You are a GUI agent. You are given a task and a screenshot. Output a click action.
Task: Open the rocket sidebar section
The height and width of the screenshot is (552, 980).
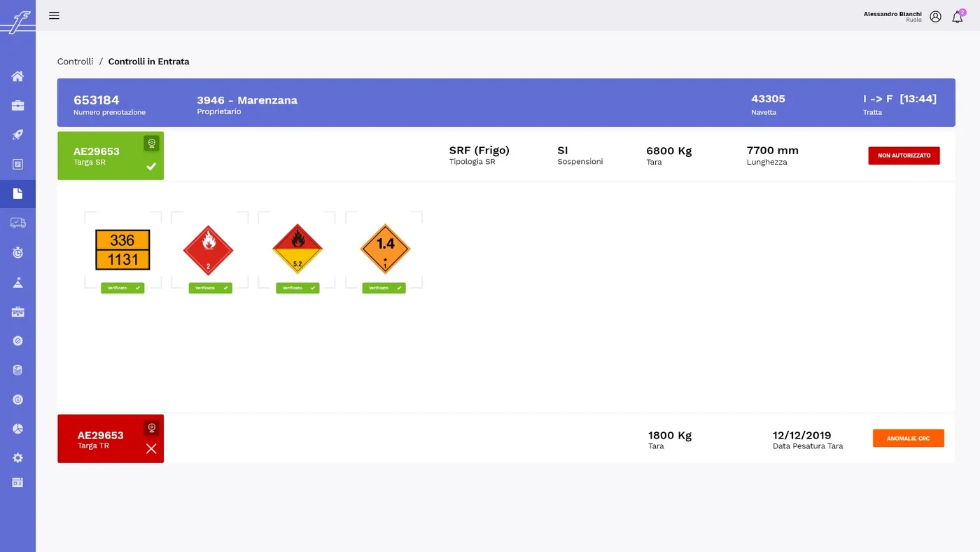pos(17,135)
